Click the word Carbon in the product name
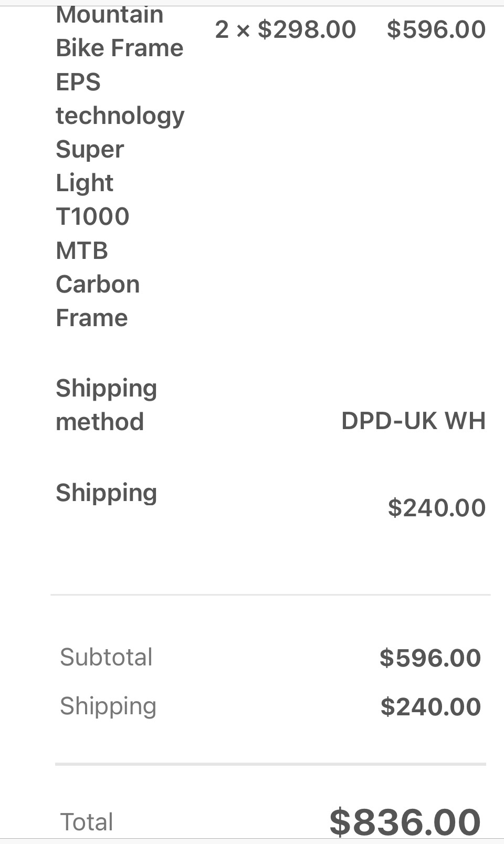The image size is (504, 844). coord(98,284)
